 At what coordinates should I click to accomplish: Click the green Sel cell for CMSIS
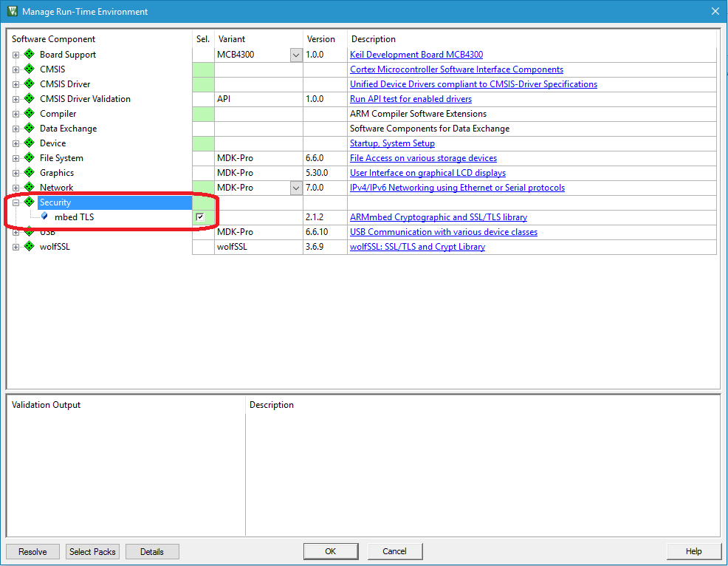202,69
